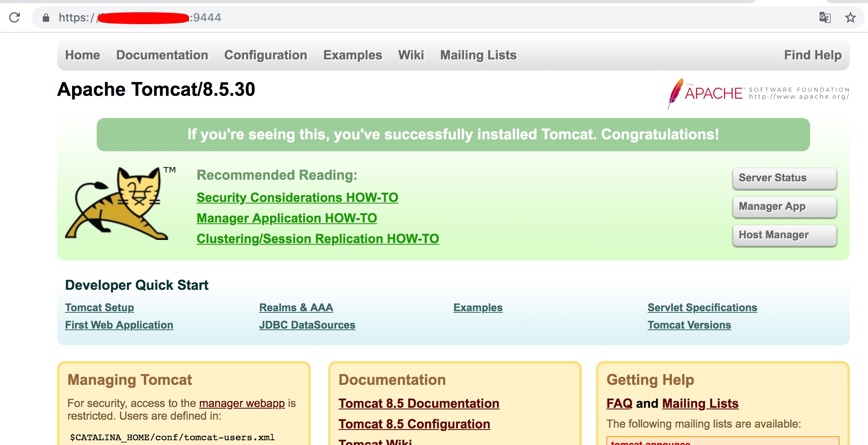The image size is (868, 445).
Task: Bookmark this page with the star icon
Action: (x=850, y=17)
